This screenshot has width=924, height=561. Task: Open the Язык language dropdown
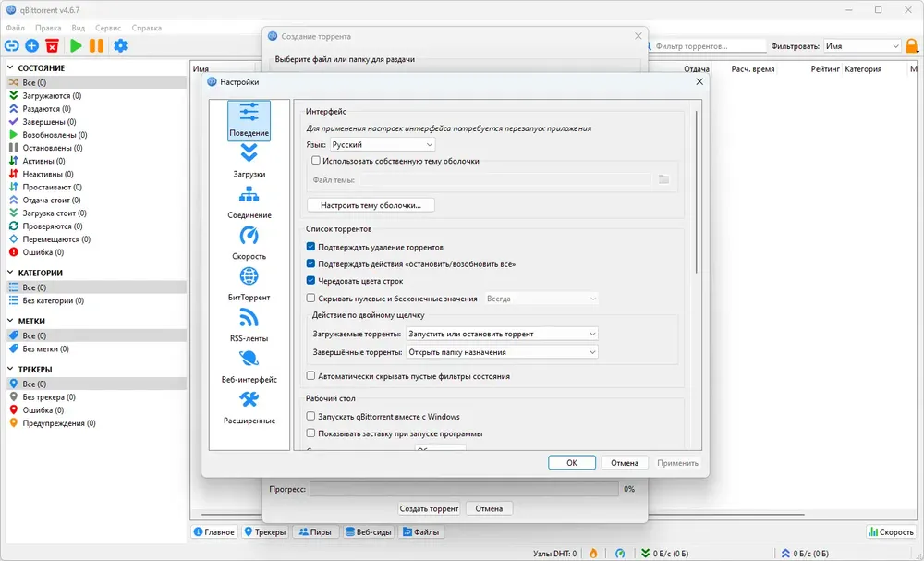382,144
